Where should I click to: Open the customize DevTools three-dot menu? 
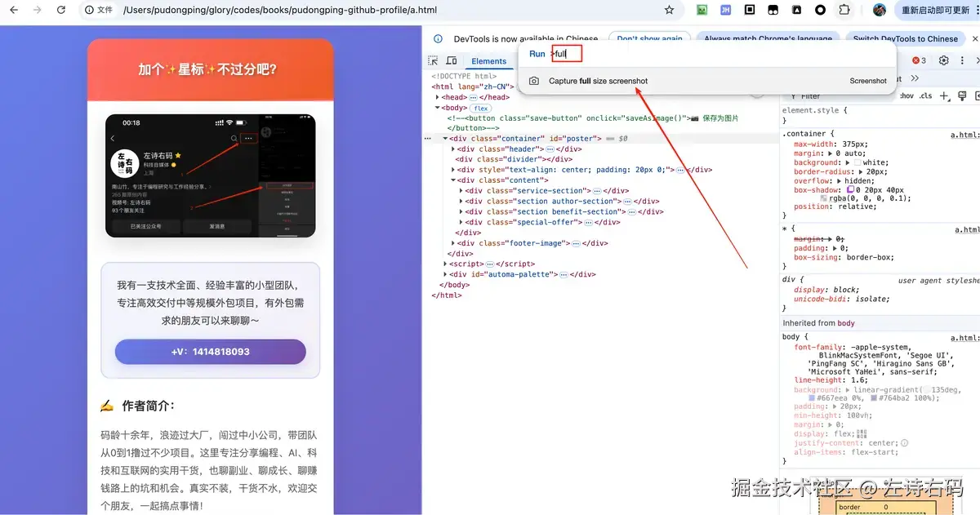(x=962, y=60)
